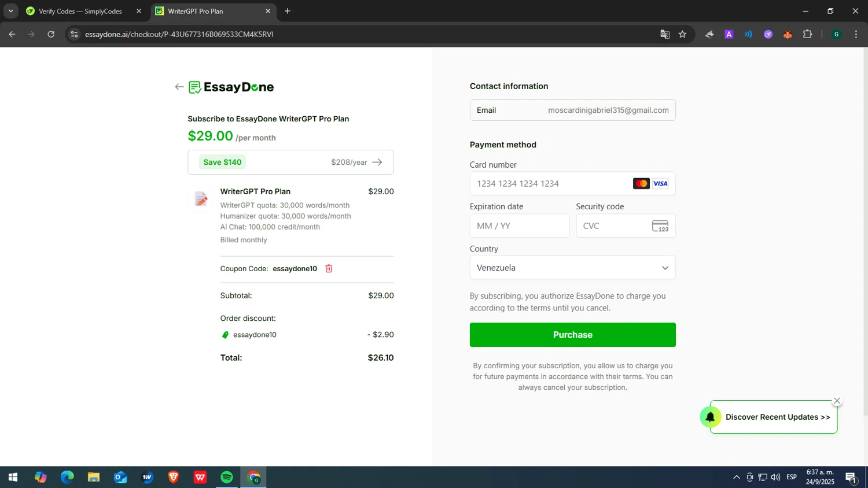Click the Card number field

(572, 184)
